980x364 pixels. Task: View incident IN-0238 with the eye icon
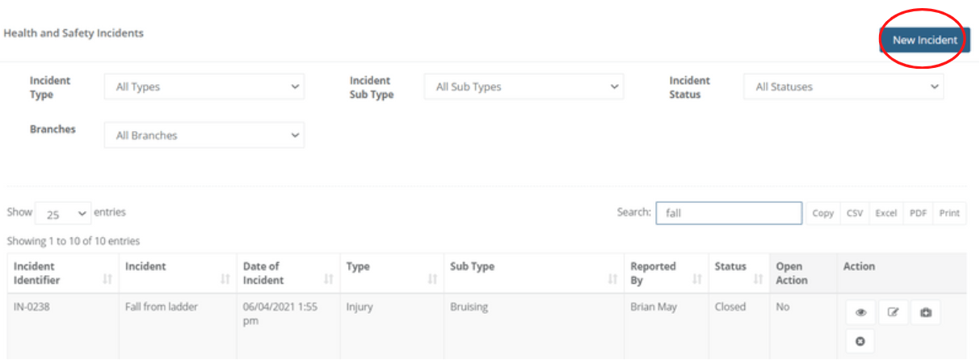860,312
